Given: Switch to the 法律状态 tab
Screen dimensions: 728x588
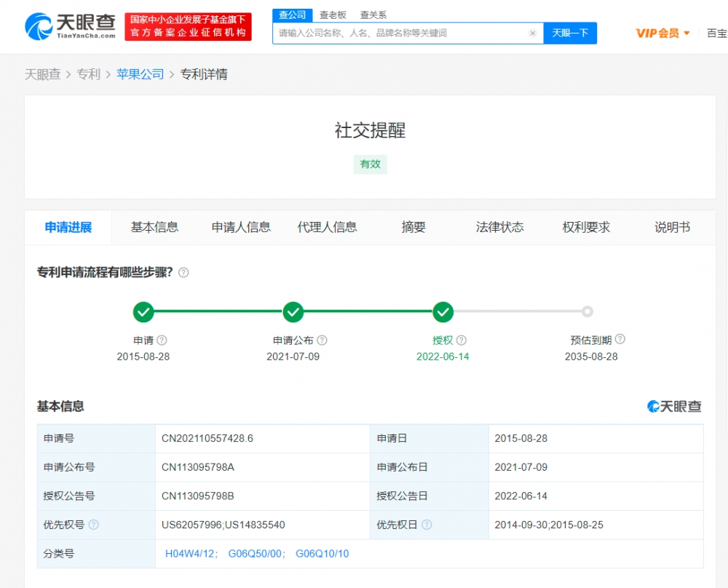Looking at the screenshot, I should tap(500, 227).
